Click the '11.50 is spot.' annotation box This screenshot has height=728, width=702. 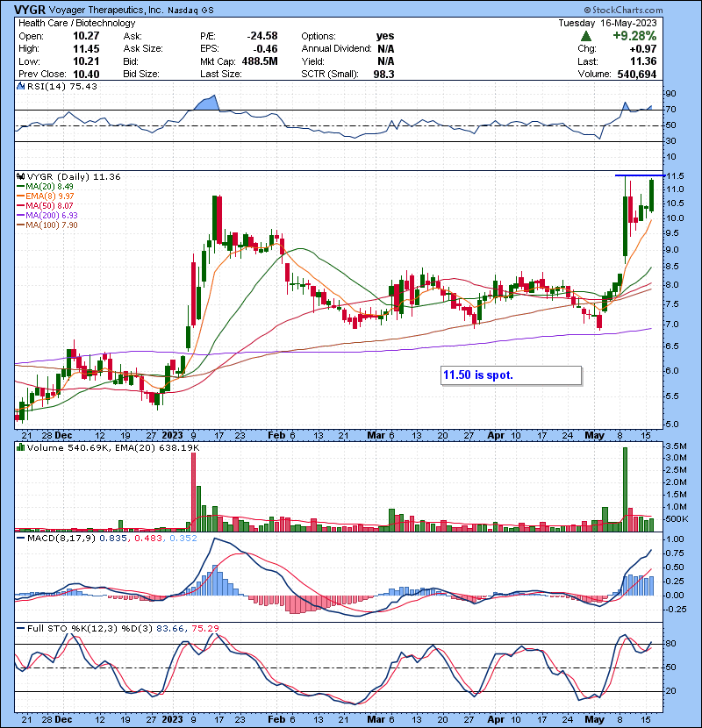(x=511, y=375)
